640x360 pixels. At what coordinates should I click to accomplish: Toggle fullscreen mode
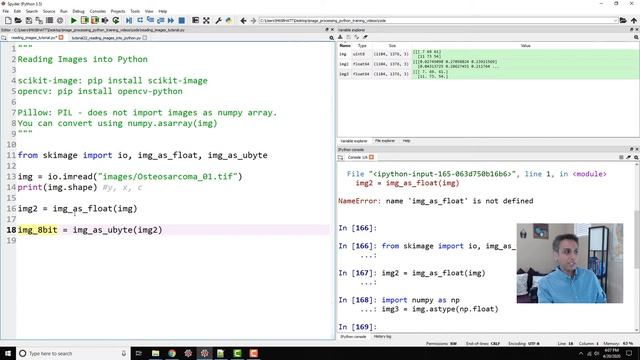coord(206,20)
